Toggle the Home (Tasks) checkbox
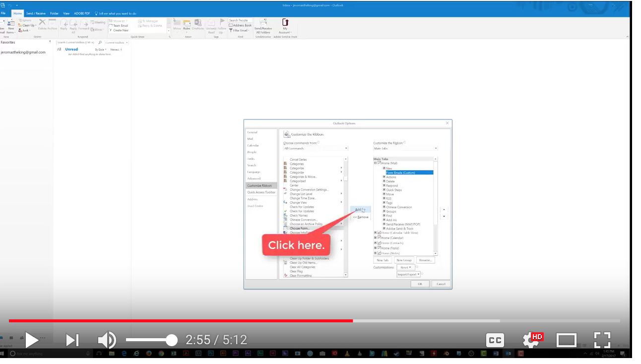This screenshot has width=641, height=364. pos(379,248)
